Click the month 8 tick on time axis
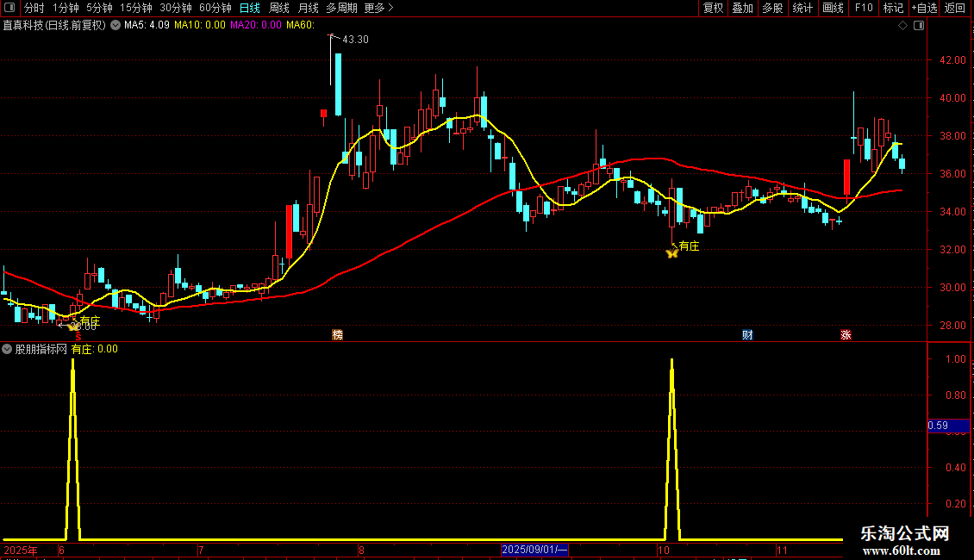The image size is (974, 560). pyautogui.click(x=361, y=550)
